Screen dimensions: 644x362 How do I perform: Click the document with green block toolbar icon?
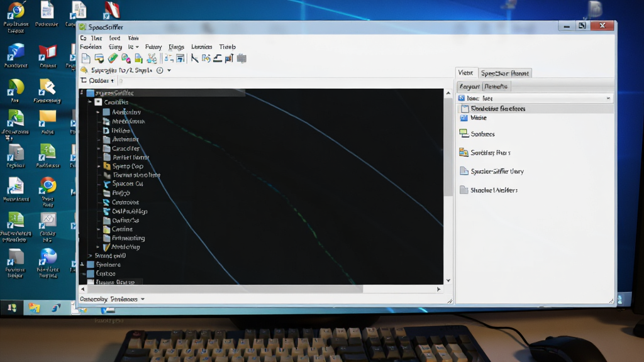click(x=139, y=58)
